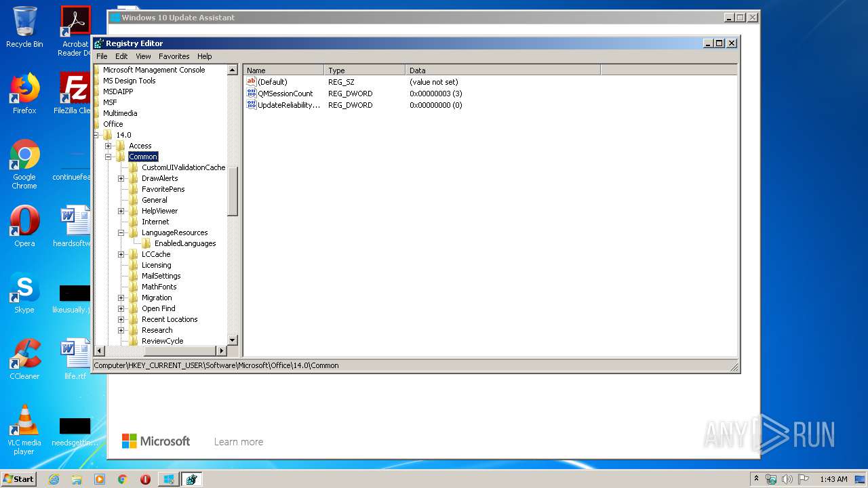
Task: Select the (Default) string value icon
Action: point(252,82)
